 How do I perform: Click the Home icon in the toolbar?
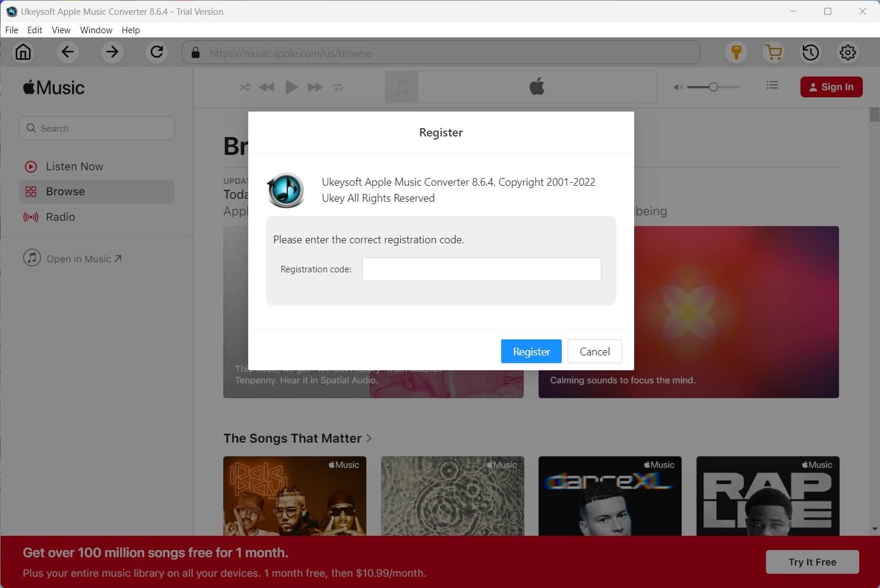tap(23, 52)
